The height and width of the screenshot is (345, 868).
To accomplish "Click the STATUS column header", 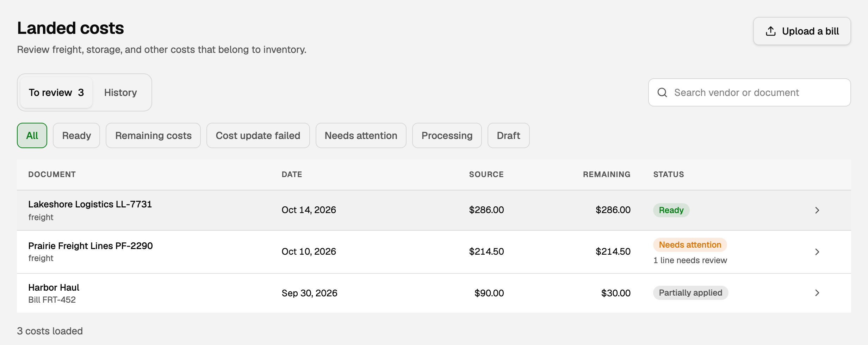I will [669, 174].
